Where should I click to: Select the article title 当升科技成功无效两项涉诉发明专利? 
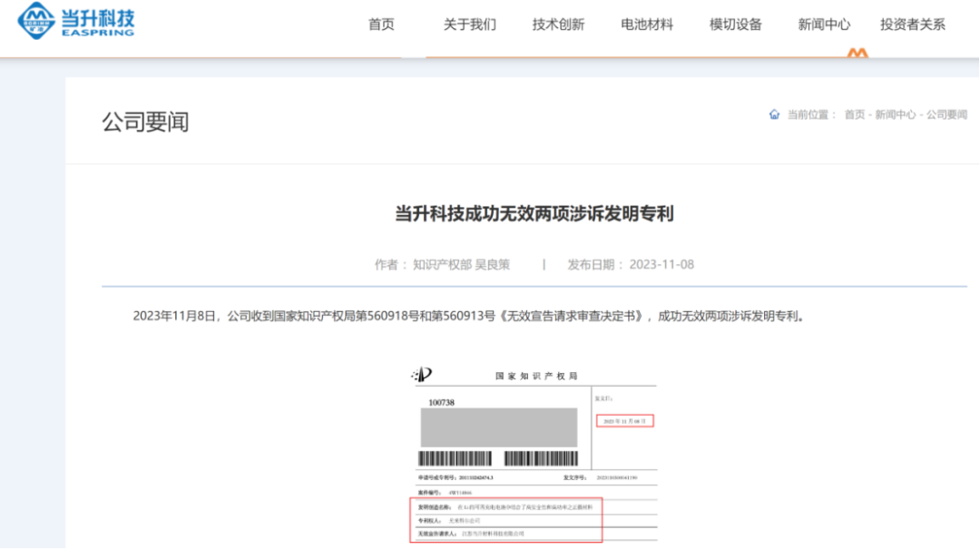(534, 214)
